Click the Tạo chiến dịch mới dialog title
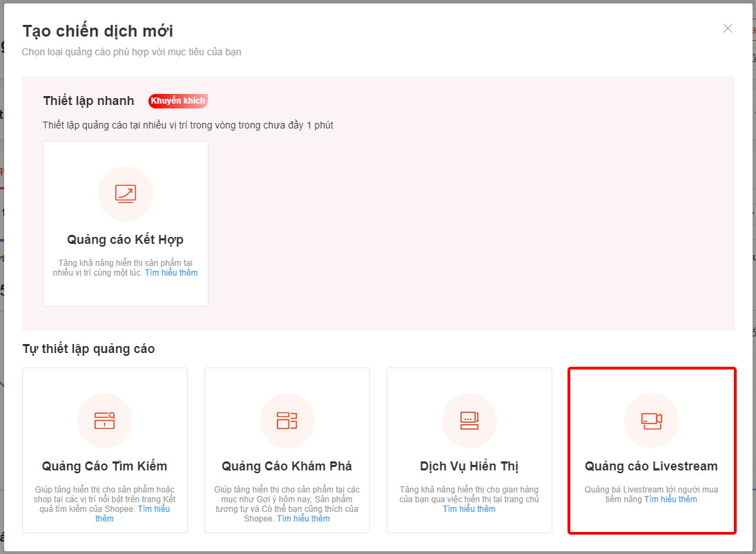The image size is (756, 554). [99, 31]
